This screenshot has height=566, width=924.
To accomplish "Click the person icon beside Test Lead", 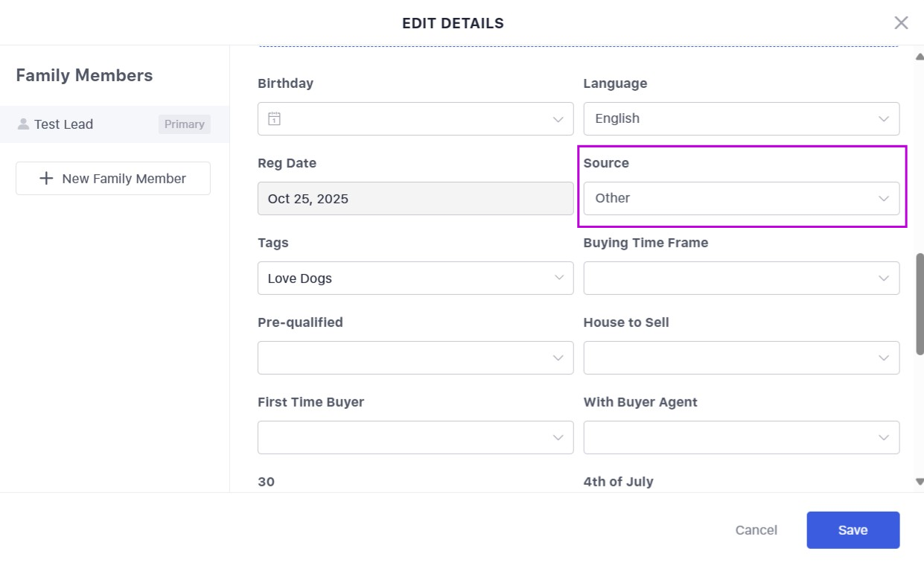I will [23, 124].
